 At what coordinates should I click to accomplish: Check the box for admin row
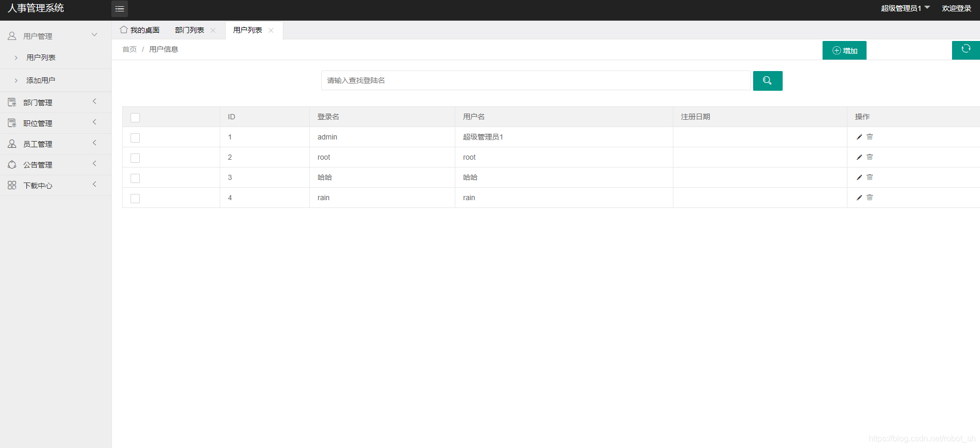point(135,138)
